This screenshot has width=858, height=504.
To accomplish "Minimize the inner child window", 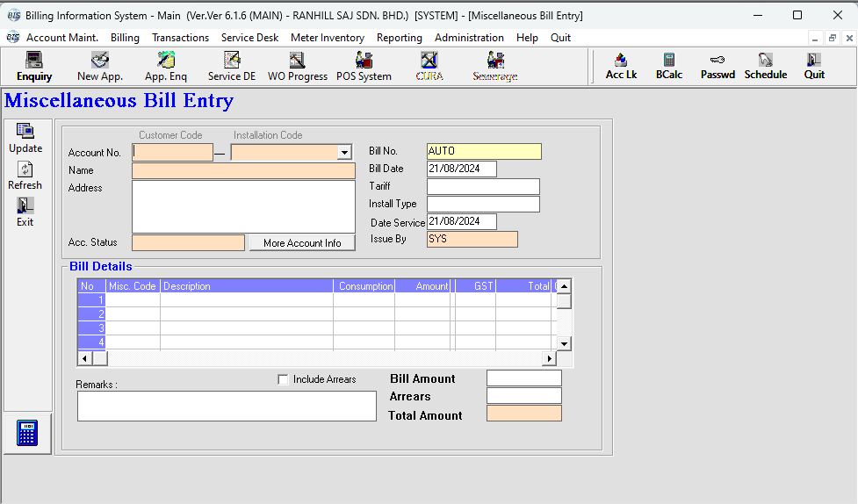I will 815,39.
